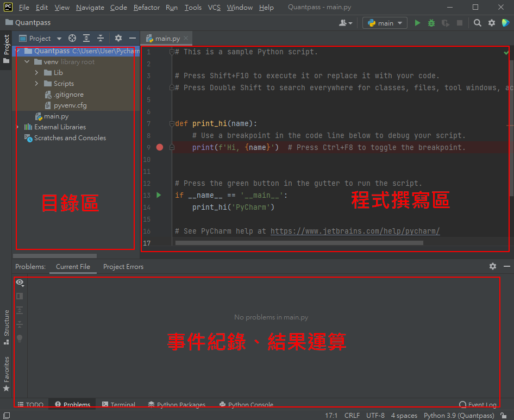Click collapse all icon in Problems sidebar

(x=20, y=324)
